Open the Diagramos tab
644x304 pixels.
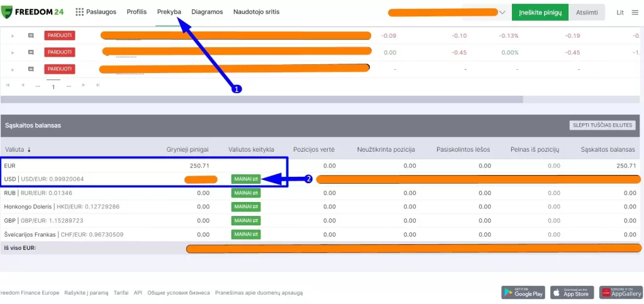[x=207, y=12]
